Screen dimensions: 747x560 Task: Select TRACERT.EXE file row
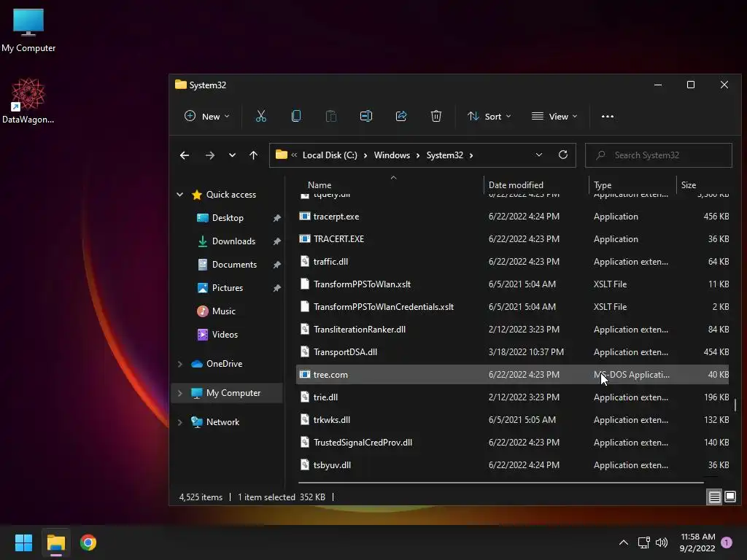(x=513, y=238)
